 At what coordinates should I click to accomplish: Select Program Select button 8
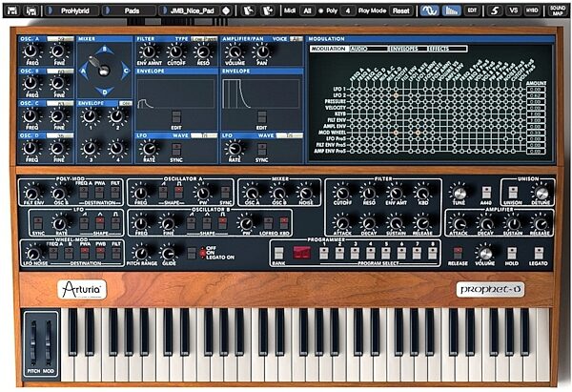(433, 253)
